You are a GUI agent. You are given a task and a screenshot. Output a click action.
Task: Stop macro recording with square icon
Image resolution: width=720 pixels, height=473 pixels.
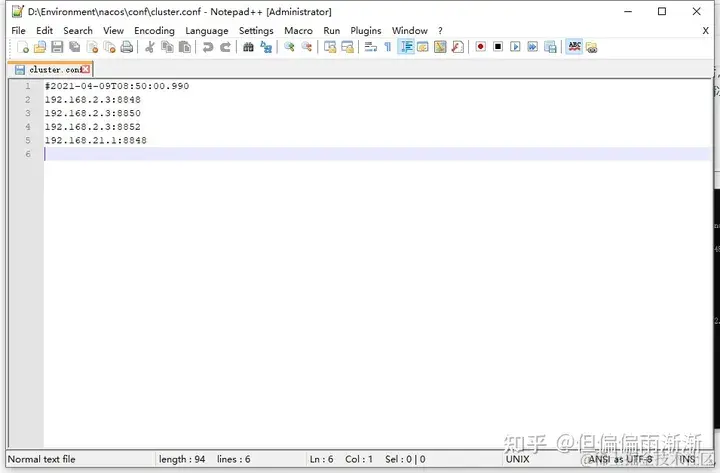tap(498, 47)
